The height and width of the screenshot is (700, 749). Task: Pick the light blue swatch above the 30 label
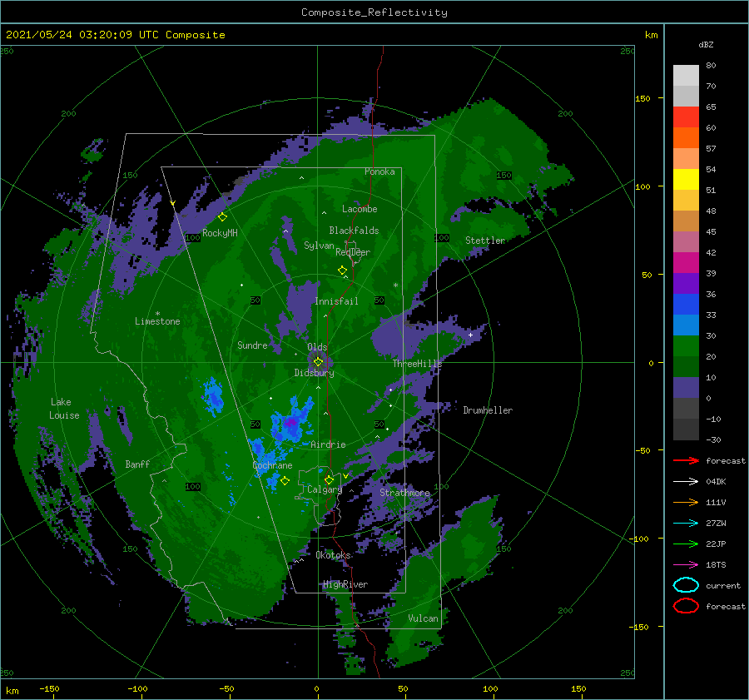tap(686, 325)
